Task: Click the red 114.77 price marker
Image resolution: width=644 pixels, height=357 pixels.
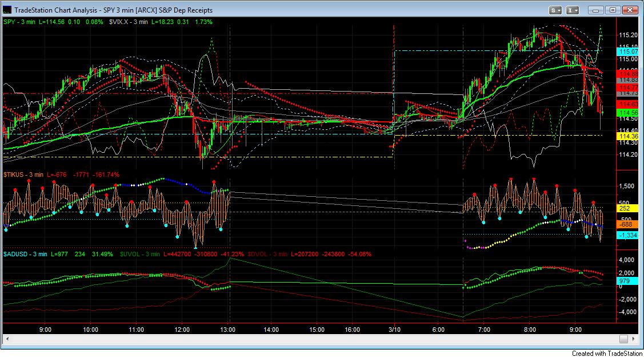Action: (x=628, y=88)
